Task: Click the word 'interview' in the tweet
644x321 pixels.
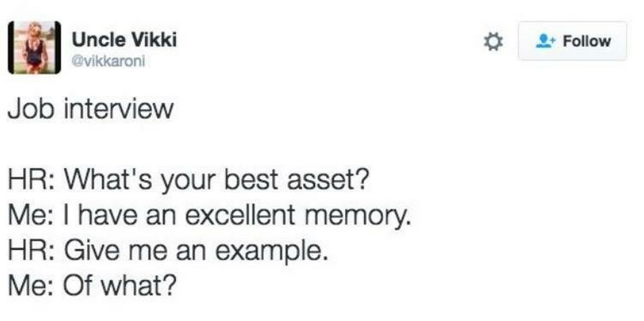Action: 118,109
